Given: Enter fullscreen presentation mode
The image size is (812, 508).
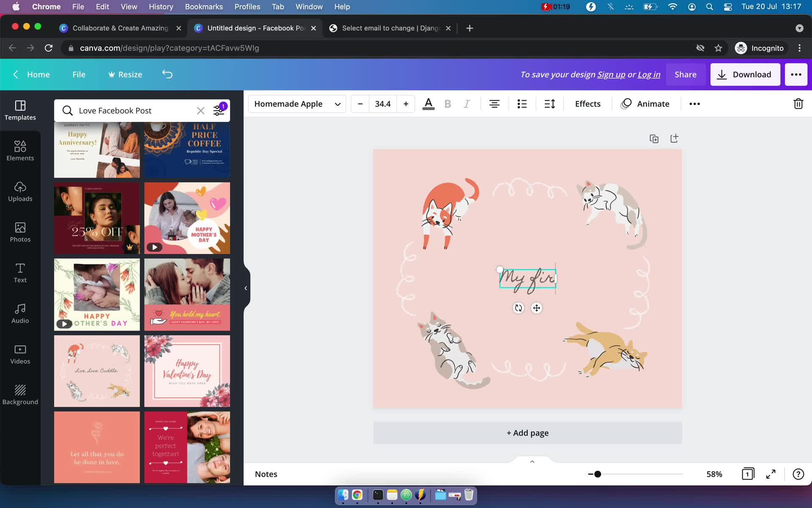Looking at the screenshot, I should click(771, 474).
